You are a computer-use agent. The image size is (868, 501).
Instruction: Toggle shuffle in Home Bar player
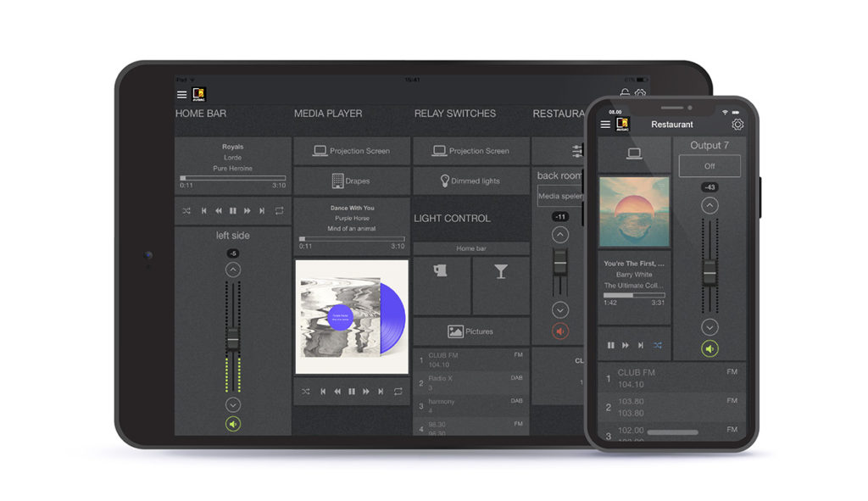point(186,211)
